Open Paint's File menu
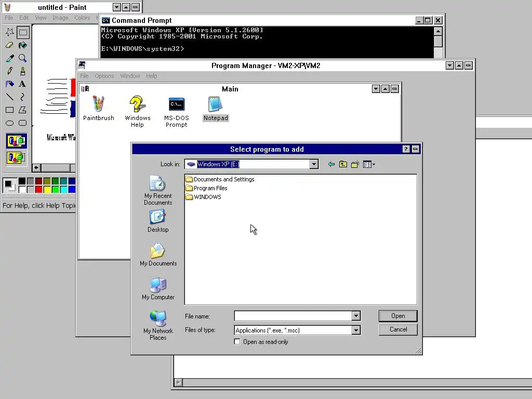 pyautogui.click(x=9, y=18)
